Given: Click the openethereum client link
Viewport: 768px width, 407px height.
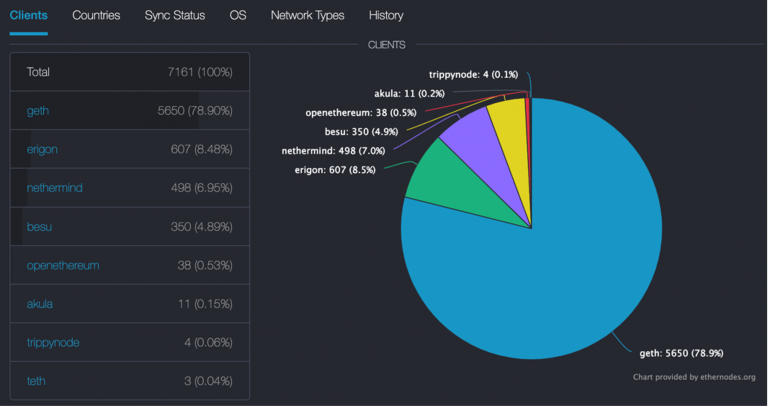Looking at the screenshot, I should (x=62, y=265).
